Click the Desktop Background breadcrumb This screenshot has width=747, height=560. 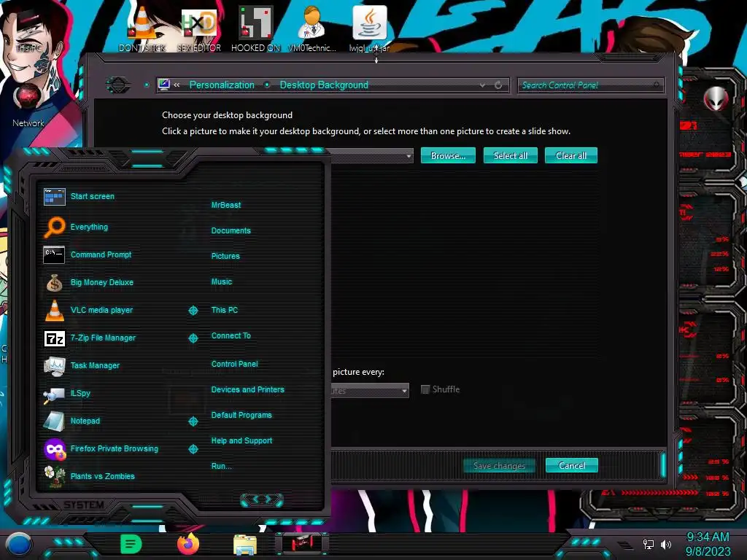pos(324,85)
